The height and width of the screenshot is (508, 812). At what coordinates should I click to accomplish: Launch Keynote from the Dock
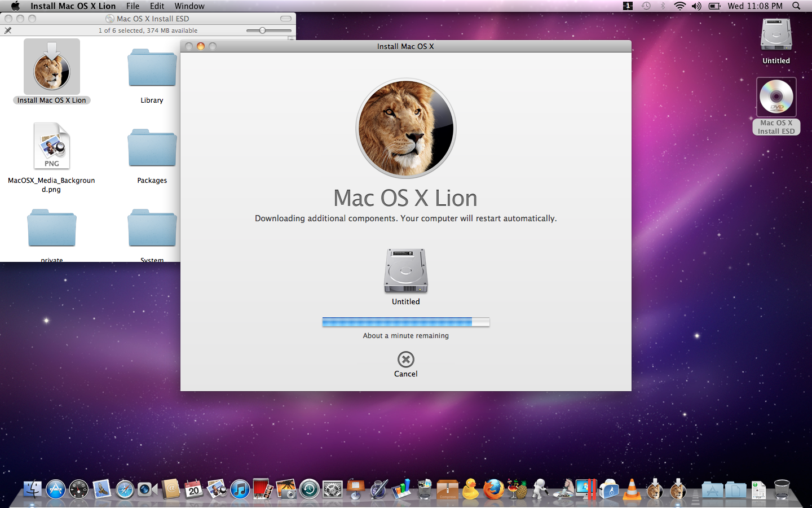(x=356, y=489)
